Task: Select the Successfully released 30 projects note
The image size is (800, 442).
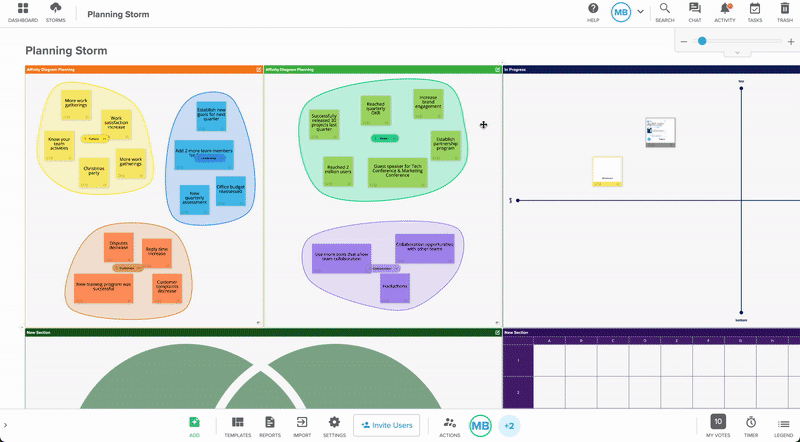Action: pyautogui.click(x=324, y=124)
